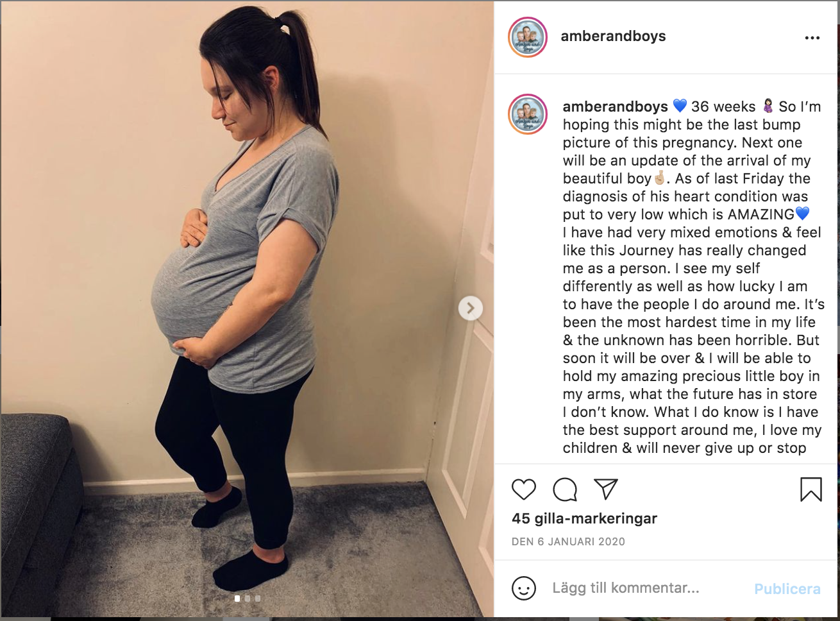The image size is (840, 621).
Task: Open the amberandboys username in the caption
Action: point(615,106)
